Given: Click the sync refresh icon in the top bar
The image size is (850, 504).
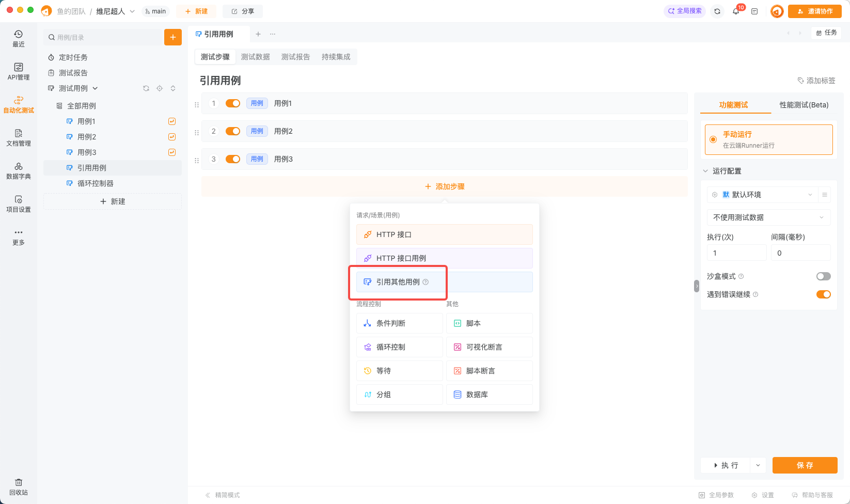Looking at the screenshot, I should tap(717, 11).
